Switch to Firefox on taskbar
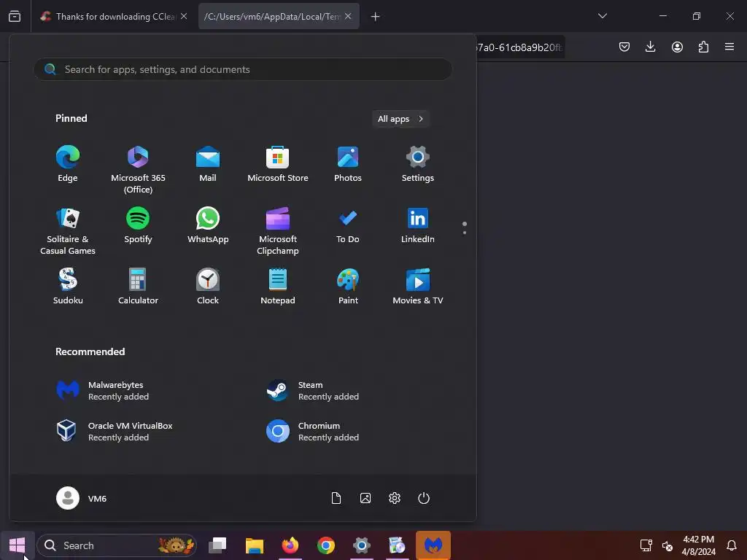The width and height of the screenshot is (747, 560). 290,545
